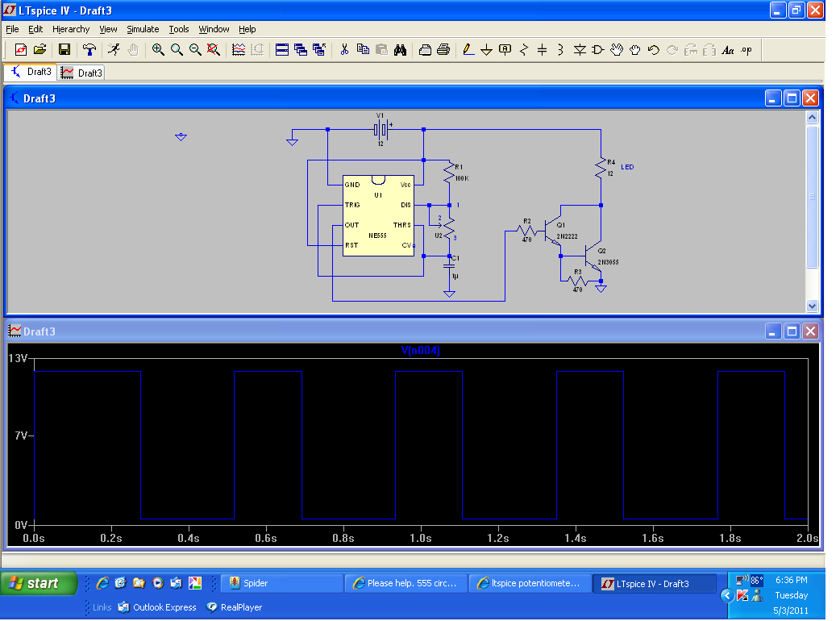840x621 pixels.
Task: Open Find with the binoculars icon
Action: [400, 50]
